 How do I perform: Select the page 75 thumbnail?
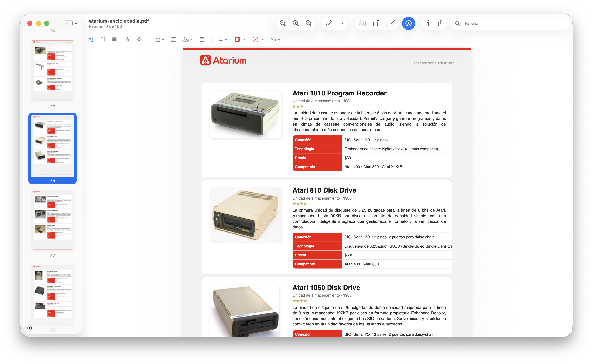pyautogui.click(x=52, y=71)
